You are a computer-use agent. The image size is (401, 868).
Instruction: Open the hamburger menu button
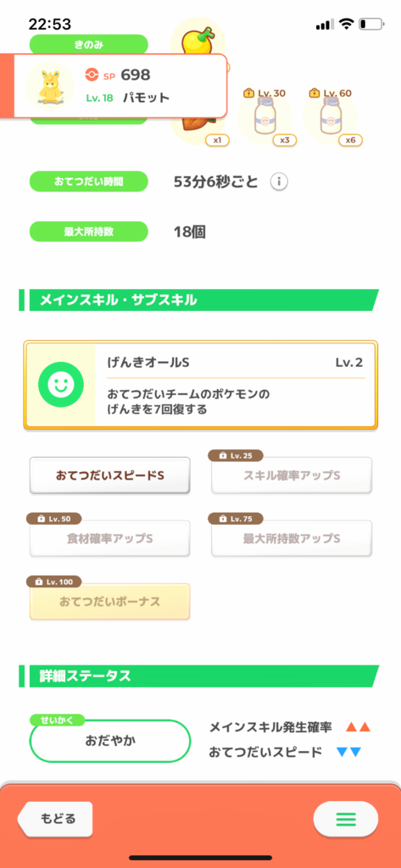pos(346,819)
